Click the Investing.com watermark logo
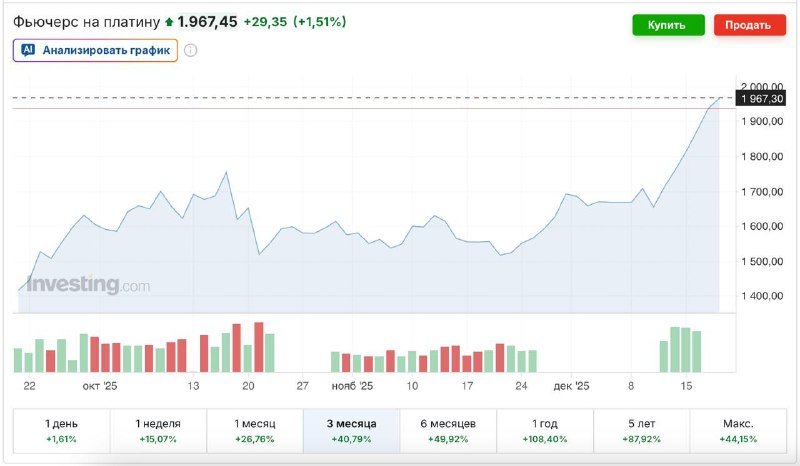The width and height of the screenshot is (800, 466). coord(88,285)
